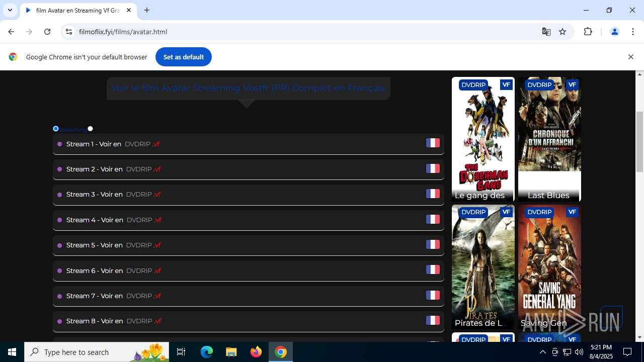
Task: Open Stream 8 - Voir en DVDRIP
Action: [248, 321]
